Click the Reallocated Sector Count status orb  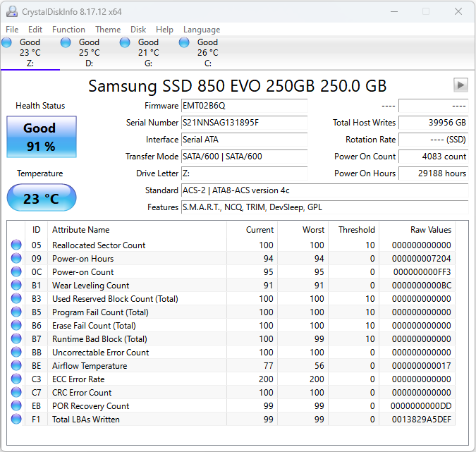[16, 245]
